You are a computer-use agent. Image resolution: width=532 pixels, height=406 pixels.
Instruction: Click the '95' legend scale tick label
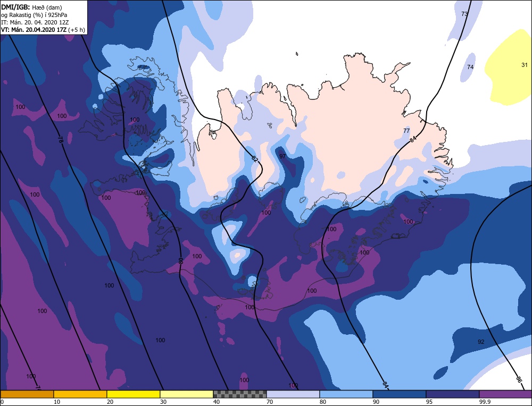[429, 402]
